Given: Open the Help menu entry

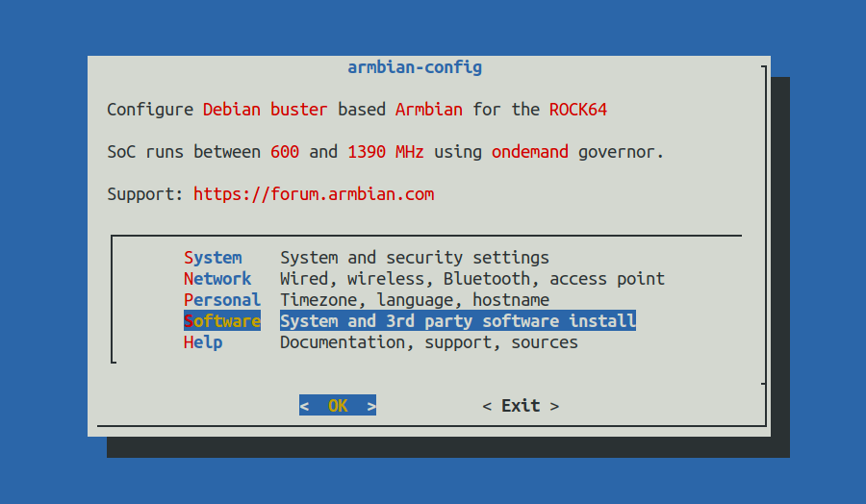Looking at the screenshot, I should click(x=203, y=342).
